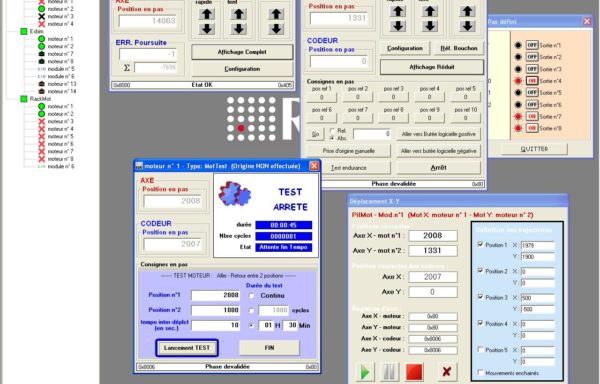Toggle the OFF switch for Sortie n°6

[x=532, y=104]
